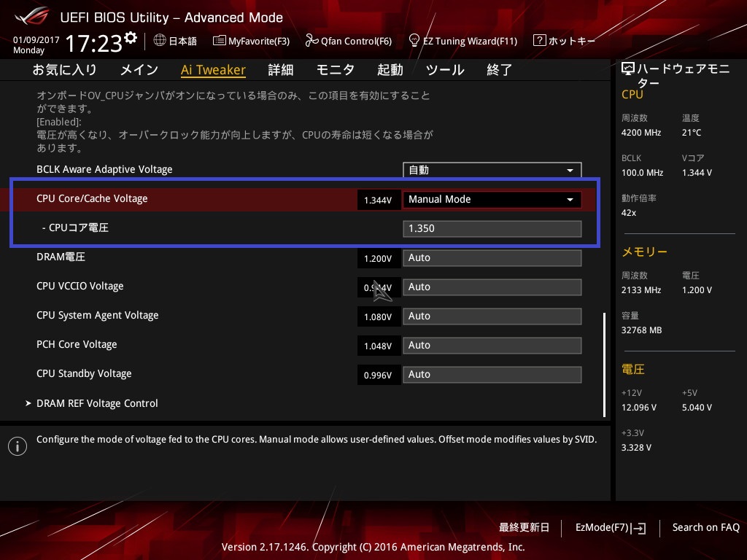Click the 5.040 V reading

697,408
